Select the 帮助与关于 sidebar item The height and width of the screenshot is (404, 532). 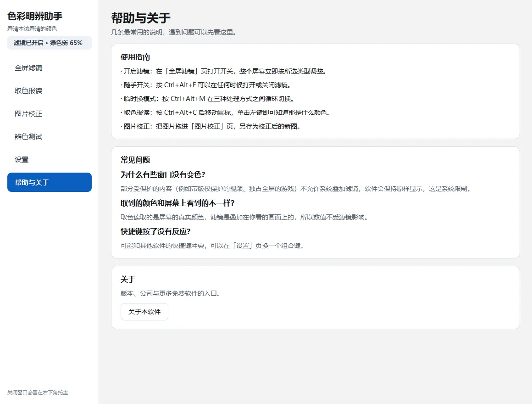tap(50, 182)
